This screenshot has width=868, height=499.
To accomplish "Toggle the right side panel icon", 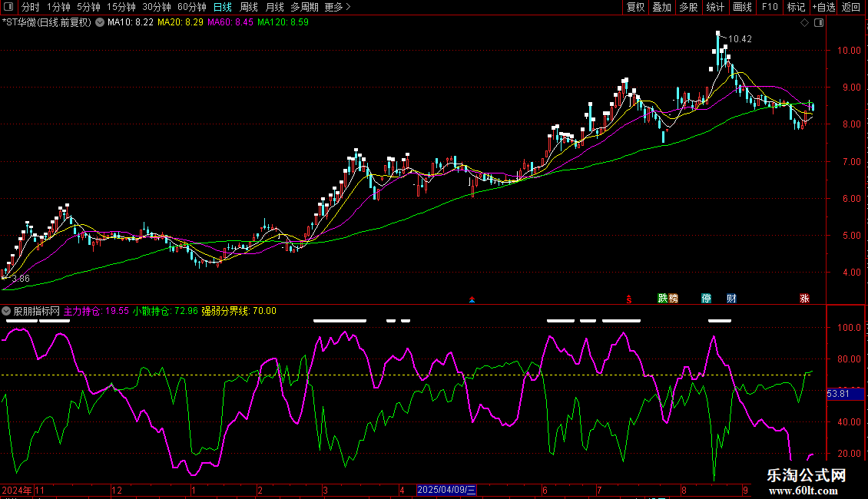I will [819, 23].
